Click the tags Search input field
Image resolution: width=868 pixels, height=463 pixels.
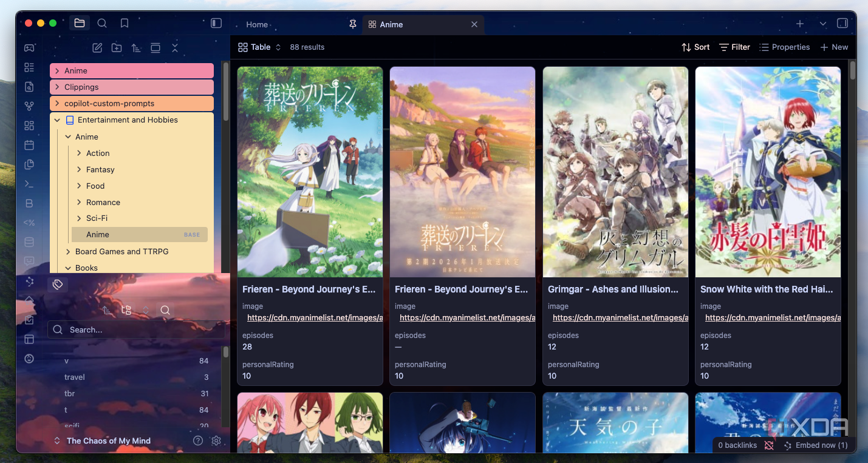(x=136, y=330)
